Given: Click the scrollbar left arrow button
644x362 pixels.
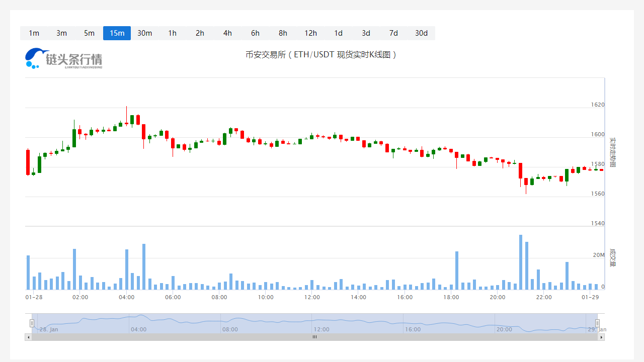Looking at the screenshot, I should [28, 337].
